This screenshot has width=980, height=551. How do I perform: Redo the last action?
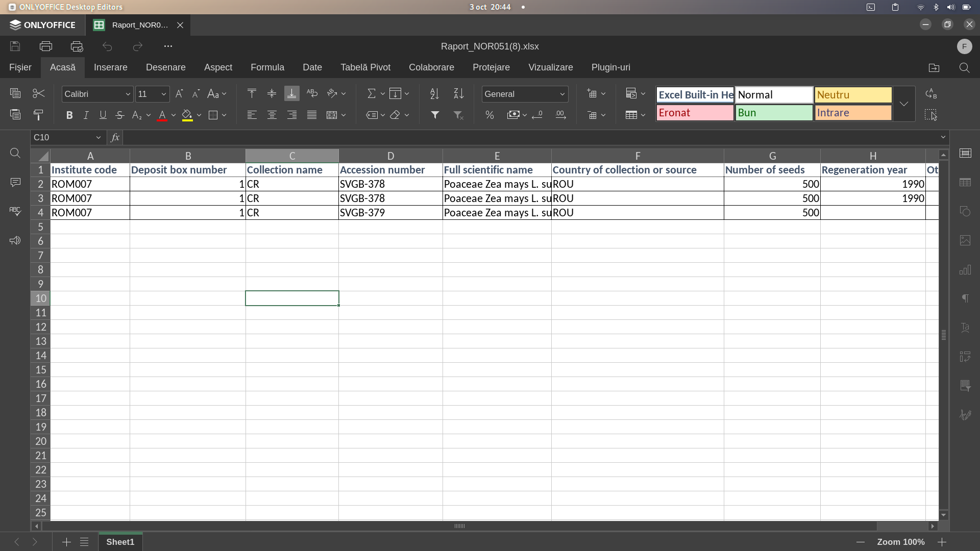pos(138,46)
